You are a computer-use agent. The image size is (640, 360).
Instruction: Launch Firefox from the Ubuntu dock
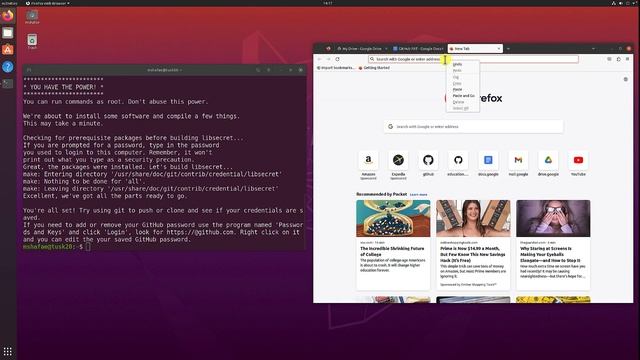point(8,16)
